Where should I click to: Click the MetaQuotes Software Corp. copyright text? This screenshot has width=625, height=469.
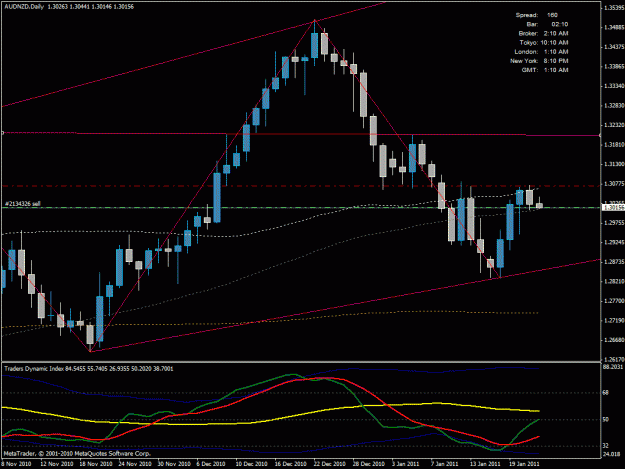coord(77,453)
